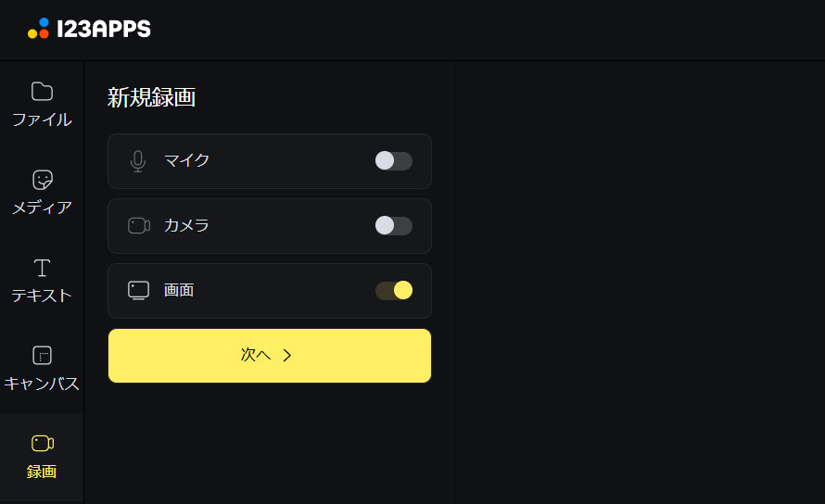The image size is (825, 504).
Task: Select the テキスト tool icon
Action: point(42,268)
